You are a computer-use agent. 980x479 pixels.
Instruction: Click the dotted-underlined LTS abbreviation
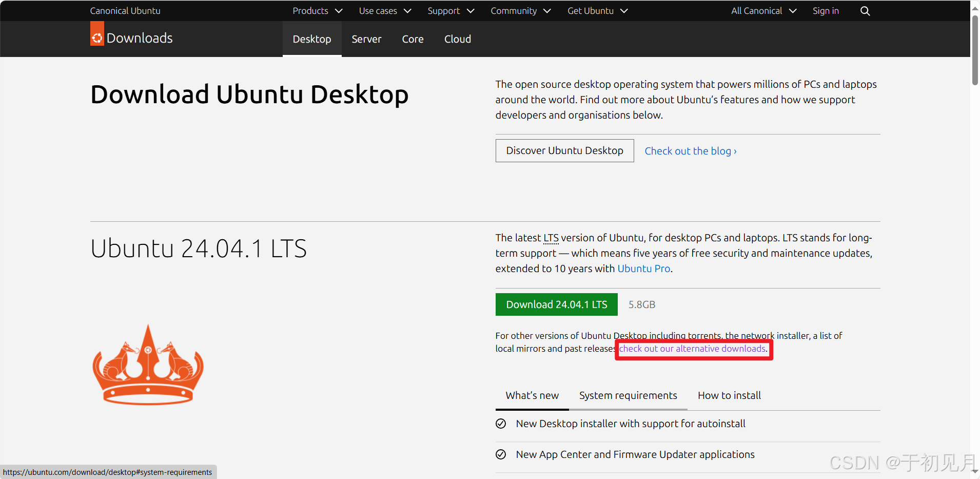pos(551,238)
